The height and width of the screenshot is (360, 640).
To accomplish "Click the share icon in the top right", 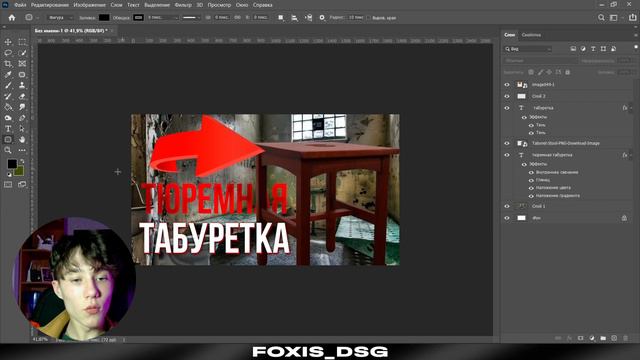I will 633,18.
